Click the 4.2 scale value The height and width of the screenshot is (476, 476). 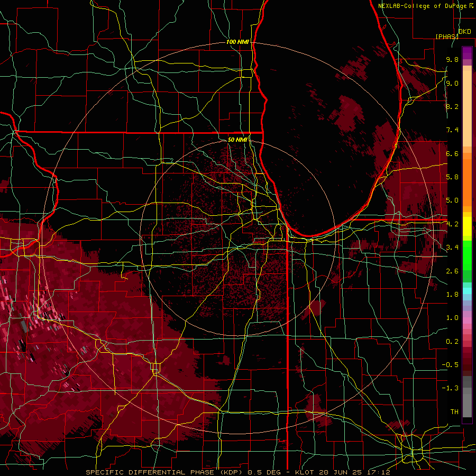[x=452, y=224]
